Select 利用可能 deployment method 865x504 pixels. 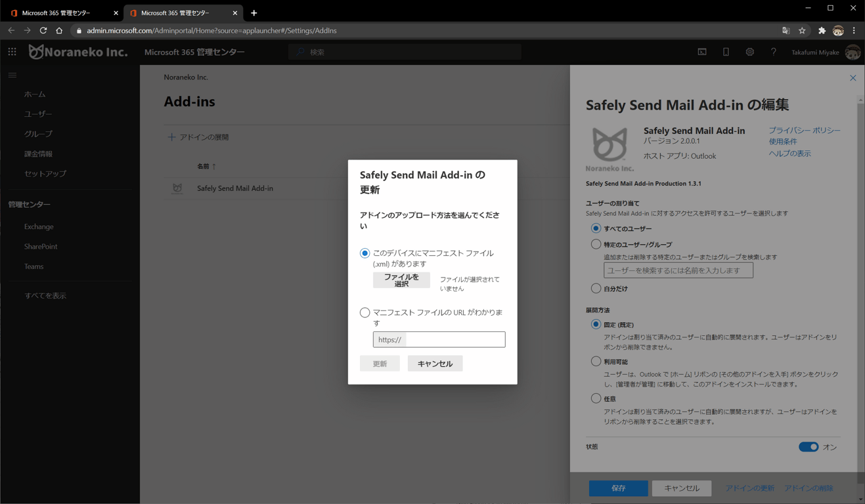click(596, 361)
